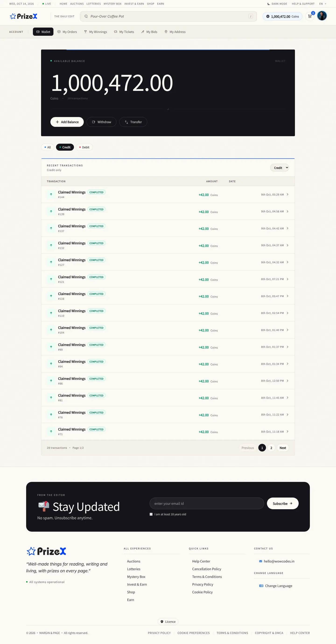The image size is (336, 644).
Task: Click Add Balance button
Action: click(67, 122)
